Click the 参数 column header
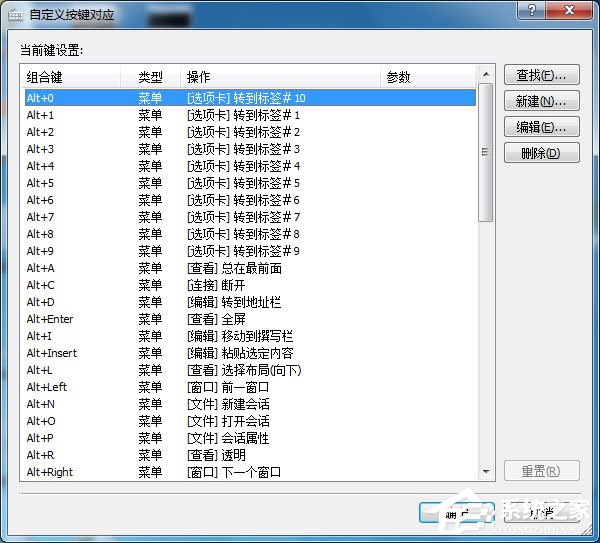Screen dimensions: 600x543 tap(428, 77)
